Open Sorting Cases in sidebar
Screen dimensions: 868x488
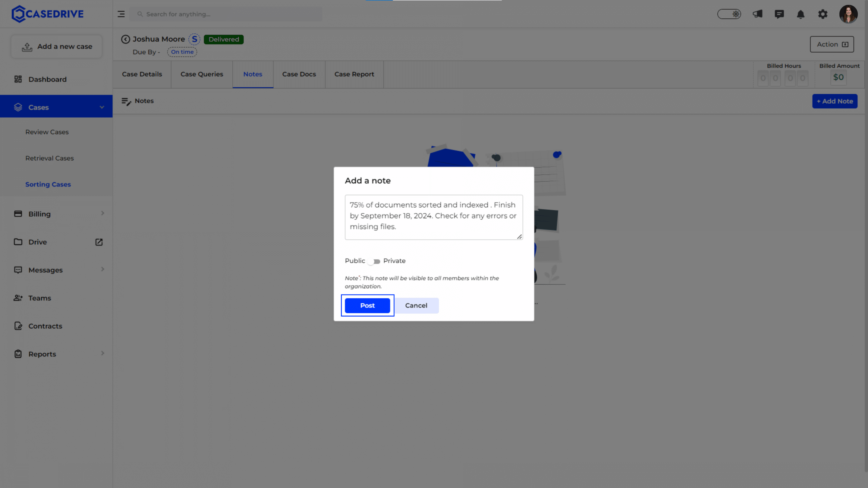[x=48, y=185]
